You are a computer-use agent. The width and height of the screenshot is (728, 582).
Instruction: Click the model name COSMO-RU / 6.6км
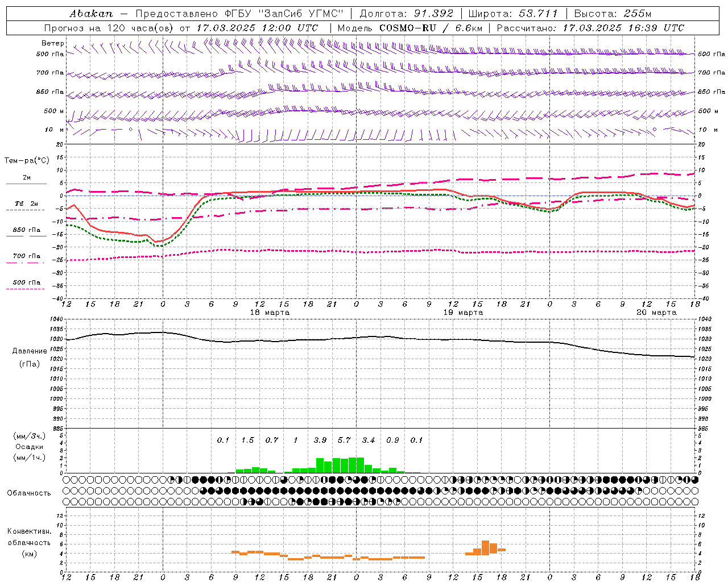[431, 28]
